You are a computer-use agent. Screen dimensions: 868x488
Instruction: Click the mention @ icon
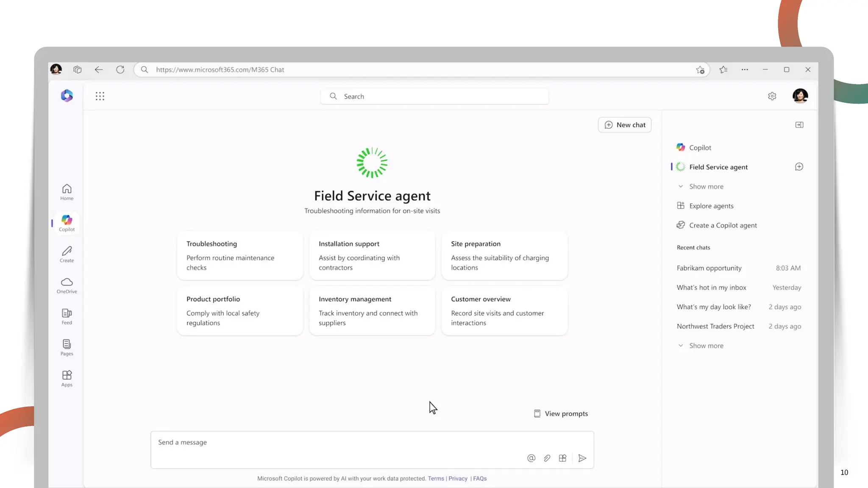click(x=531, y=458)
